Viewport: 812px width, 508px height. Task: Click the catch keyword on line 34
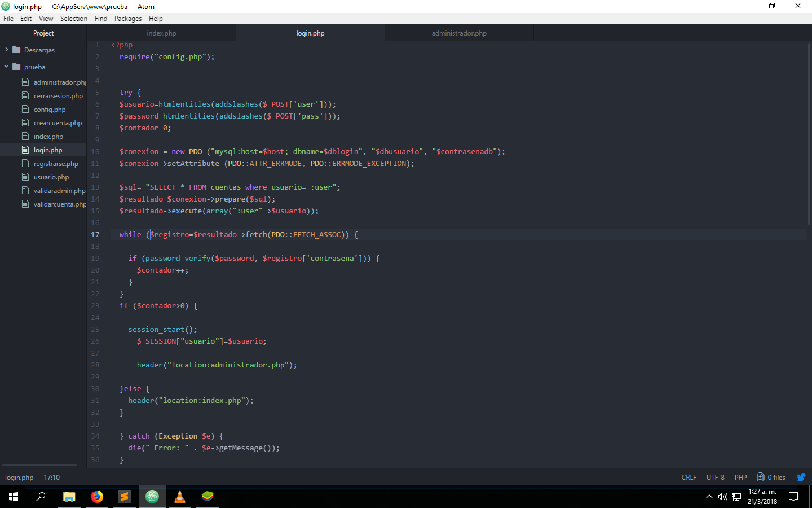(139, 436)
